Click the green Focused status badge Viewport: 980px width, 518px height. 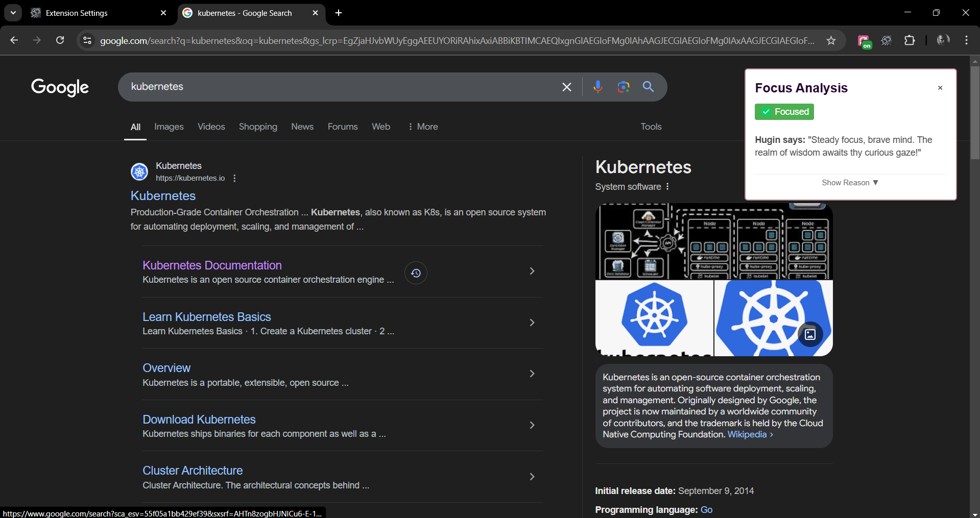click(784, 112)
